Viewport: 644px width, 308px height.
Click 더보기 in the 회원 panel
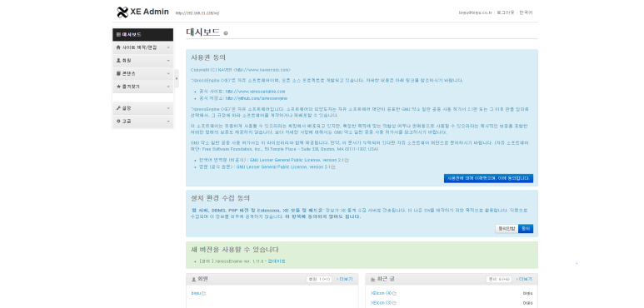click(344, 280)
